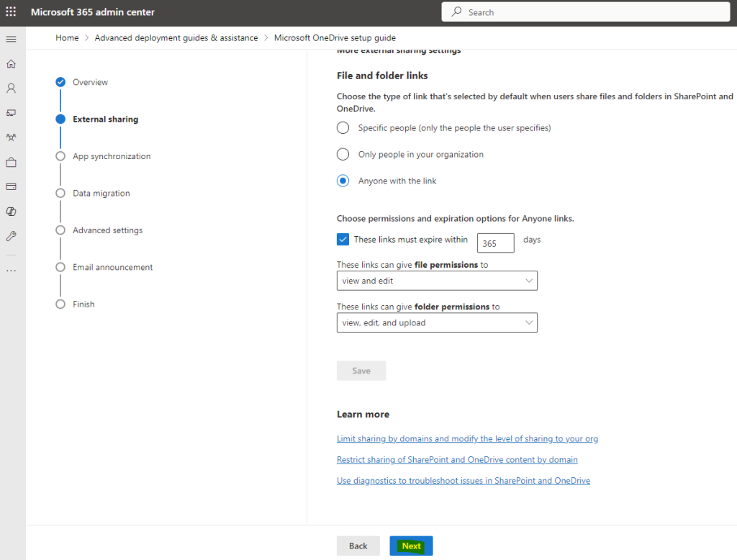Select 'Anyone with the link' radio

tap(343, 181)
